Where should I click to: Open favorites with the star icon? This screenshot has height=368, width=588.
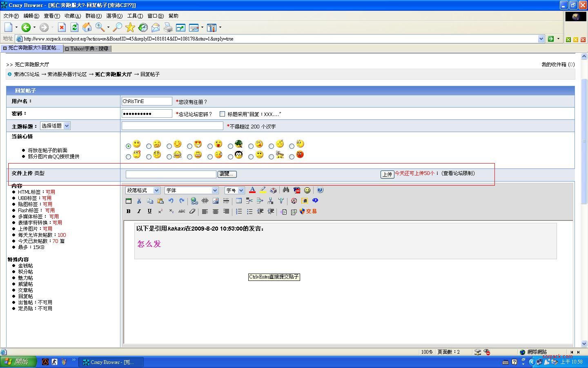[130, 27]
